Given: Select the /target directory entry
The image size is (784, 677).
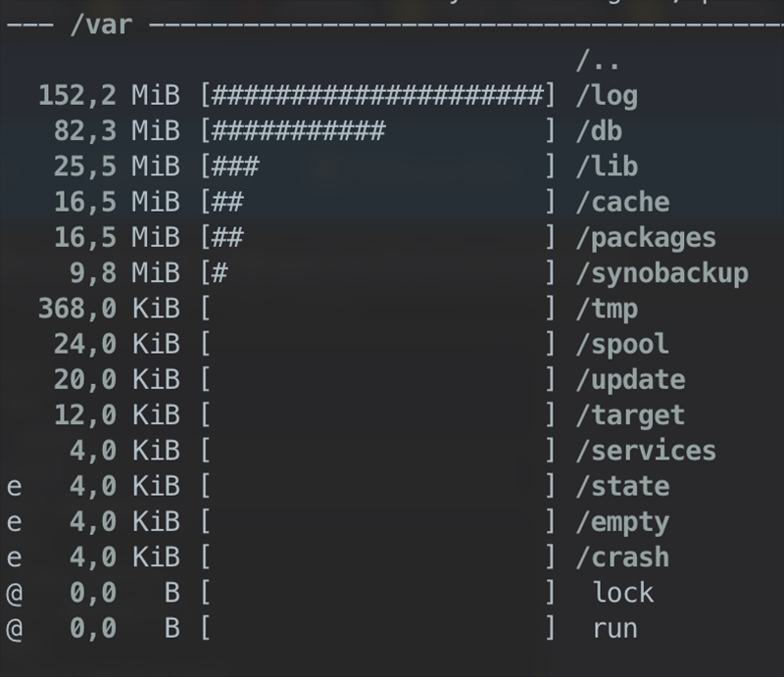Looking at the screenshot, I should click(x=630, y=414).
